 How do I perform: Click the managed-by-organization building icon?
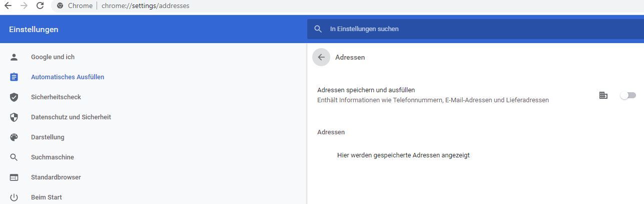[x=603, y=95]
